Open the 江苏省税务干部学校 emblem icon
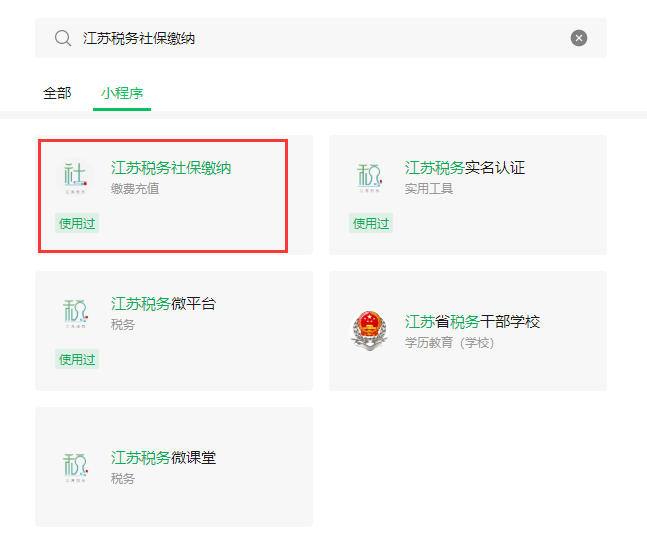Viewport: 647px width, 543px height. 369,331
